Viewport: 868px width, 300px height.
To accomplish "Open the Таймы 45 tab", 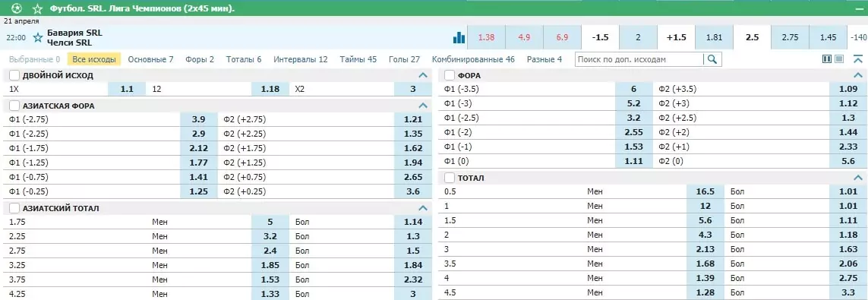I will coord(358,59).
